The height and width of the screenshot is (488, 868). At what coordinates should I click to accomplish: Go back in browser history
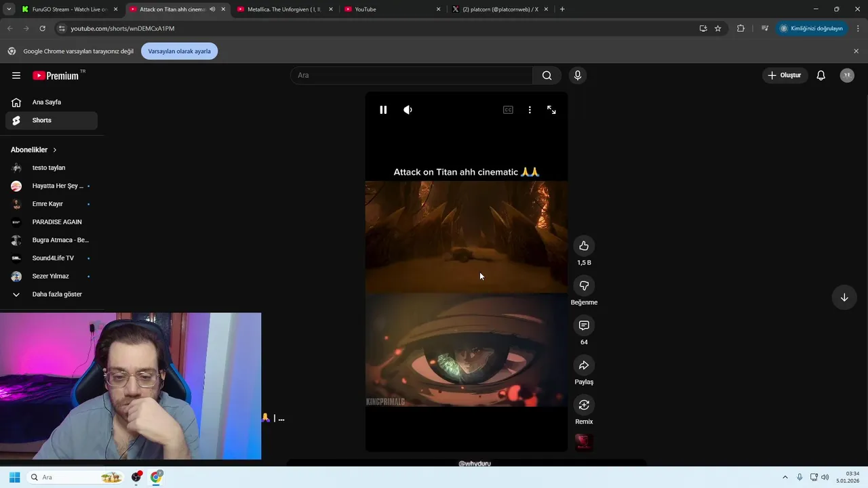coord(9,28)
